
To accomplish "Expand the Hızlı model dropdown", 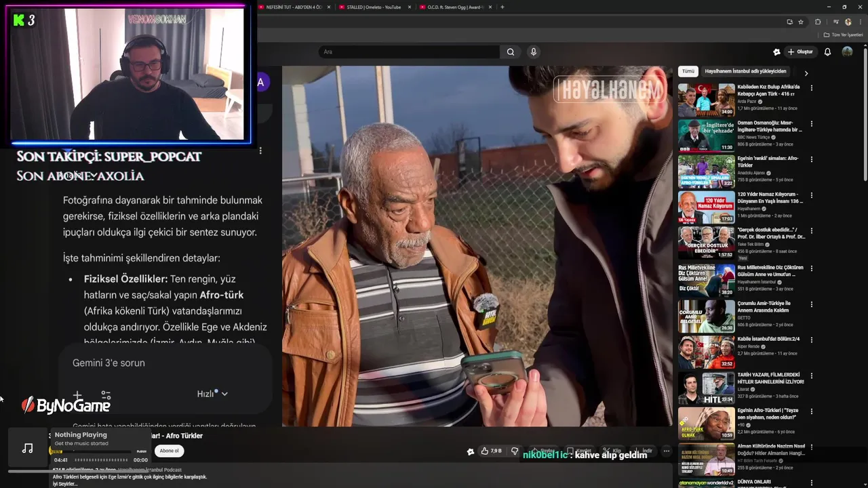I will click(212, 394).
